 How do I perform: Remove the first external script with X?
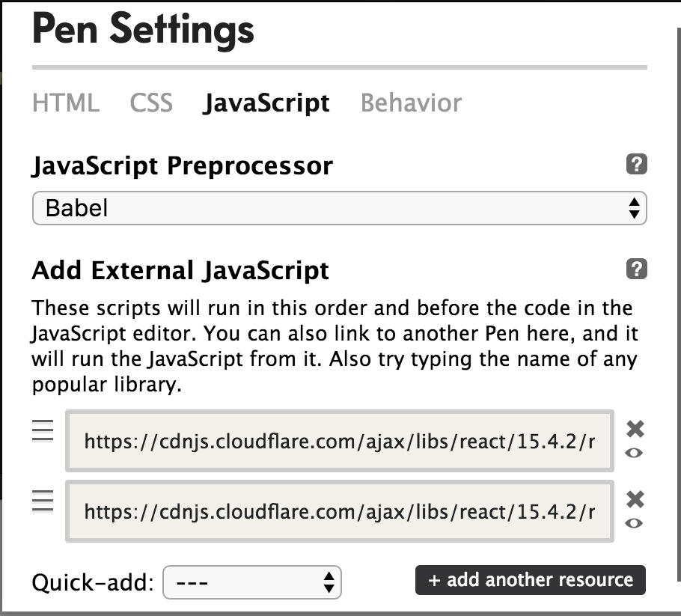(635, 429)
